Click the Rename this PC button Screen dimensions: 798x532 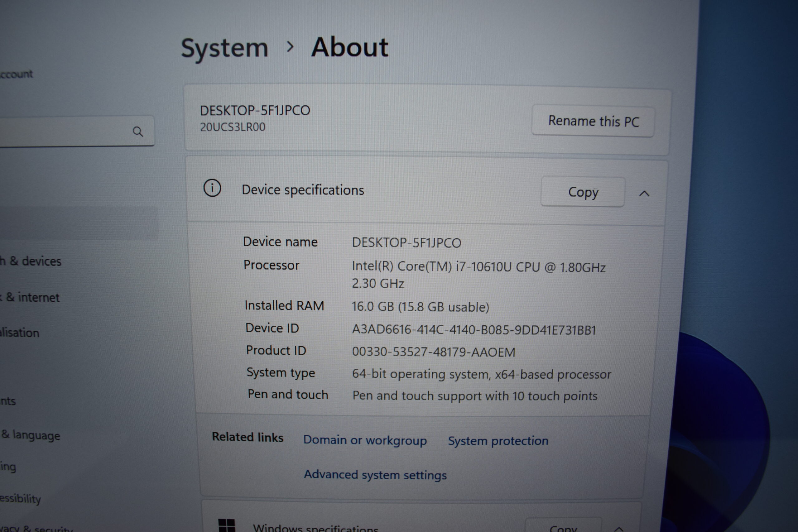point(593,121)
